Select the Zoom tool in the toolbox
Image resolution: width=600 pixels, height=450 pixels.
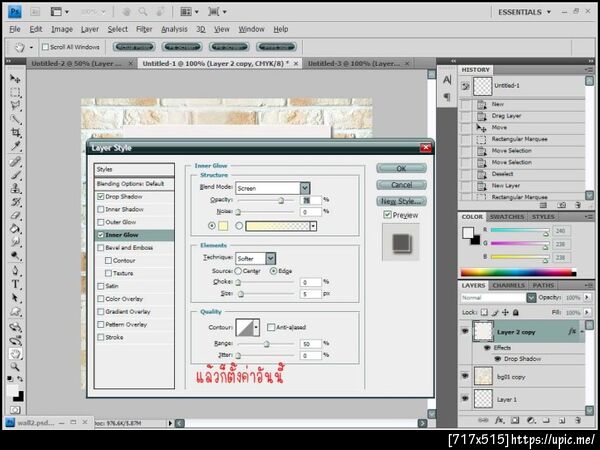click(15, 367)
